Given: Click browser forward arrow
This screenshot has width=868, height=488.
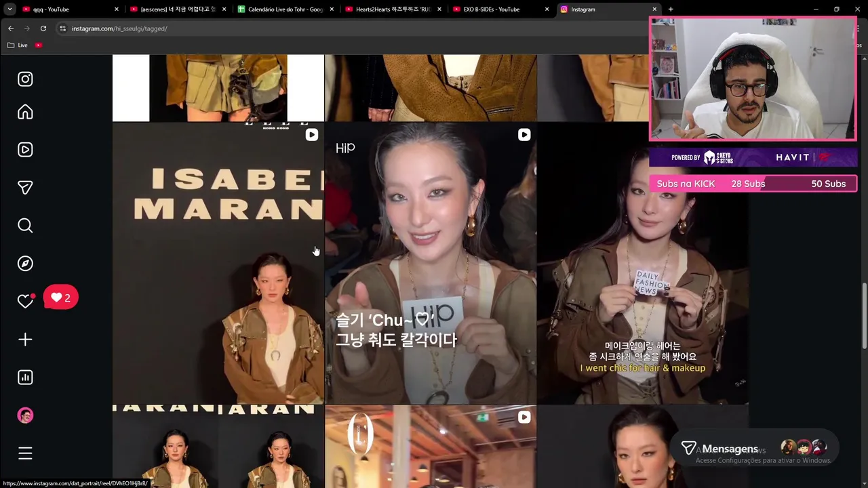Looking at the screenshot, I should (x=27, y=28).
